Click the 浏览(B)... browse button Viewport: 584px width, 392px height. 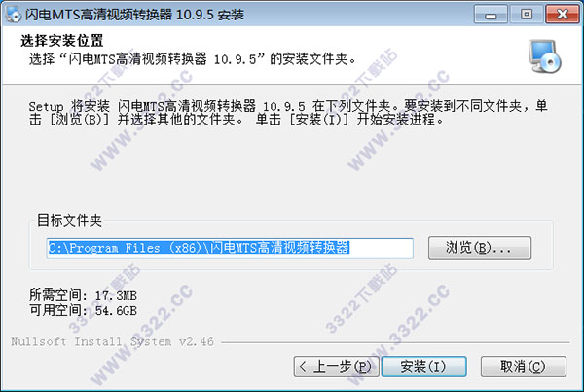[480, 248]
